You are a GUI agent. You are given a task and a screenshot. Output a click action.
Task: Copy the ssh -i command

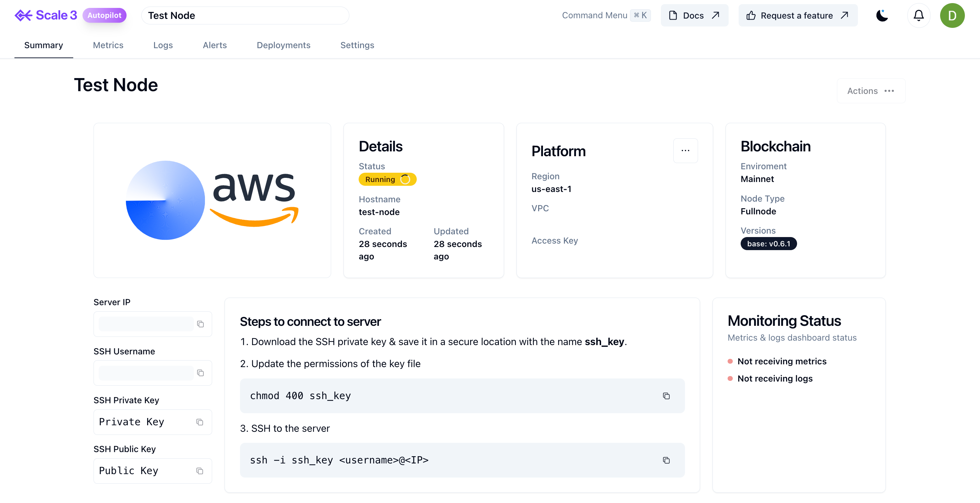click(x=666, y=460)
